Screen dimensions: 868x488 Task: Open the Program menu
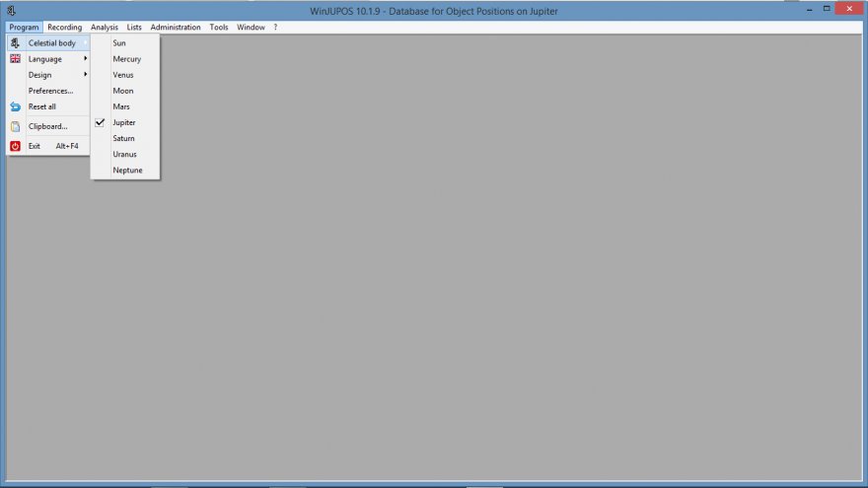pyautogui.click(x=24, y=28)
